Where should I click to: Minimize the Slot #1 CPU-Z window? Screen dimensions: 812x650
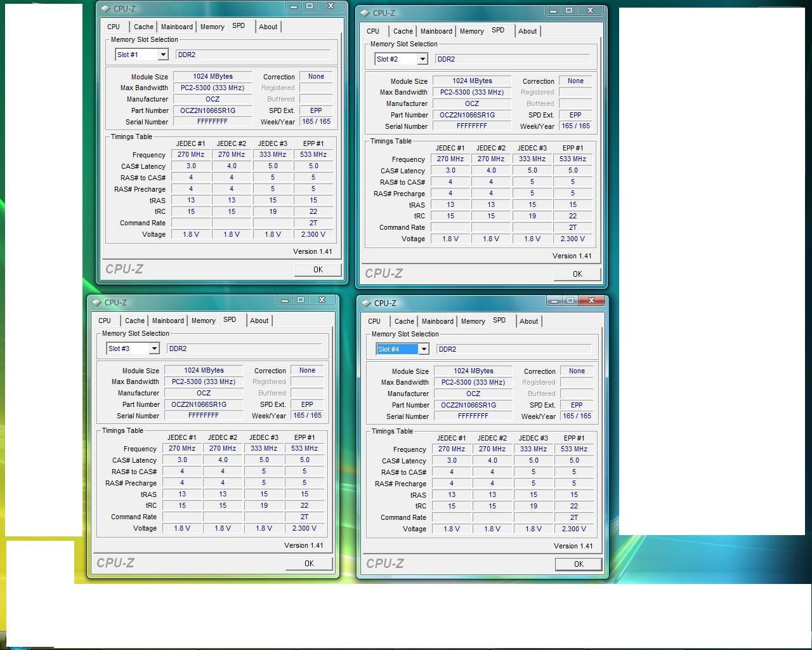click(x=293, y=6)
